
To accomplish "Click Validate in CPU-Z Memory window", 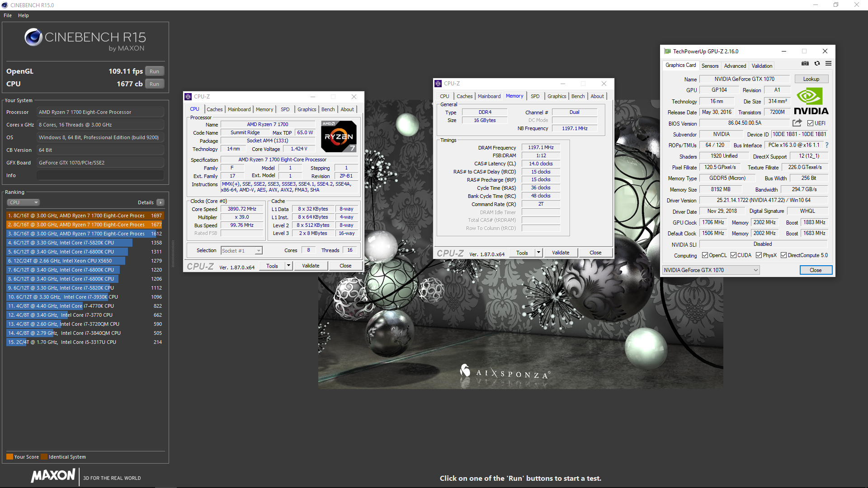I will pos(561,253).
